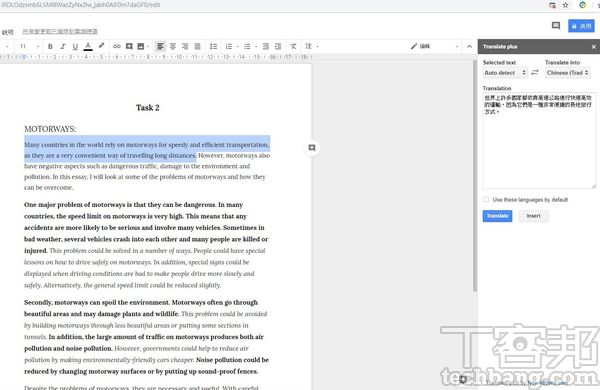Click increase indent icon

click(278, 46)
